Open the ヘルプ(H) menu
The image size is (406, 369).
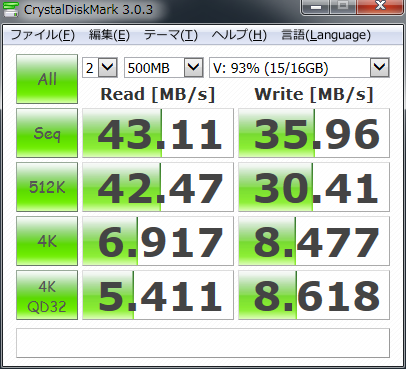pyautogui.click(x=239, y=35)
